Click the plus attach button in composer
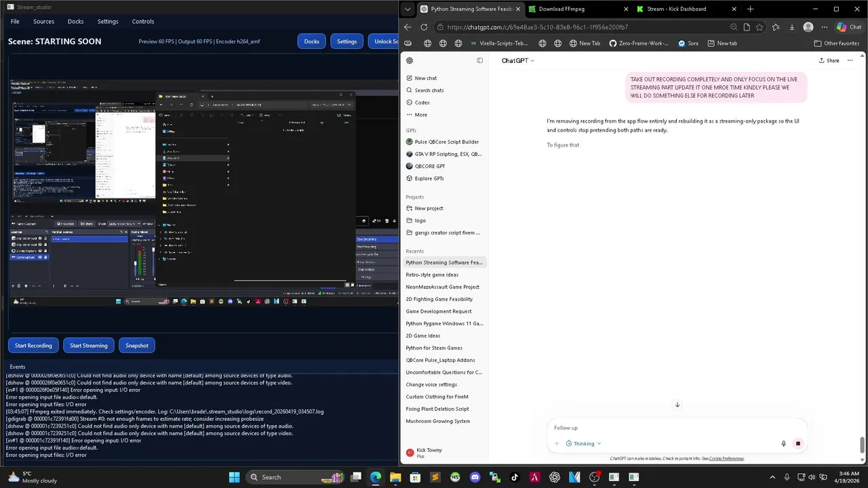This screenshot has height=488, width=868. (x=557, y=444)
